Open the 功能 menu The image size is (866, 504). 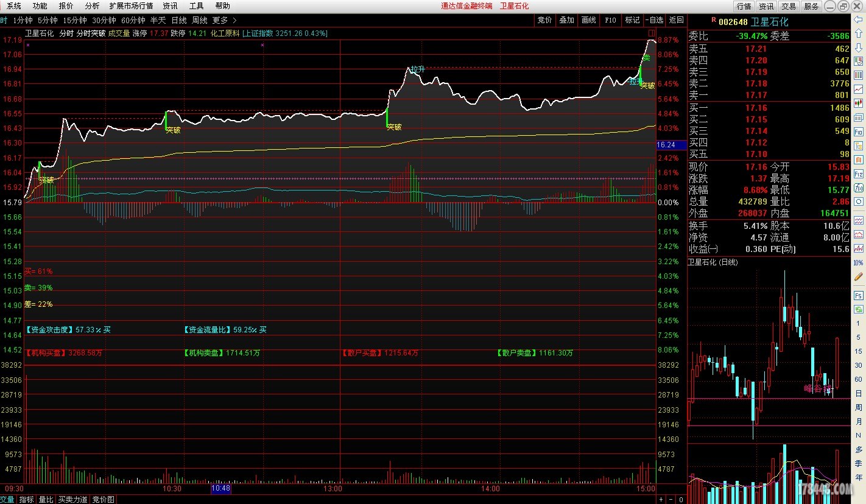coord(40,6)
